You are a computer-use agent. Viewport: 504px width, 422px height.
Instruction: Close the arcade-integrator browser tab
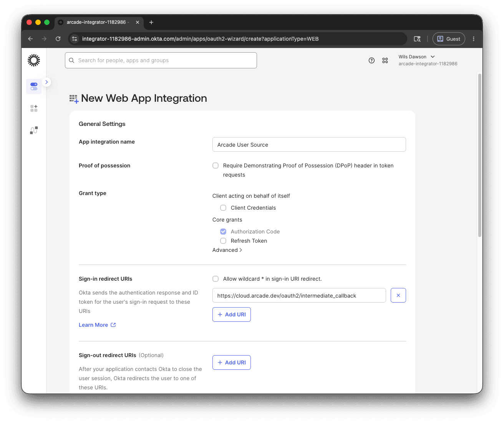[x=138, y=22]
